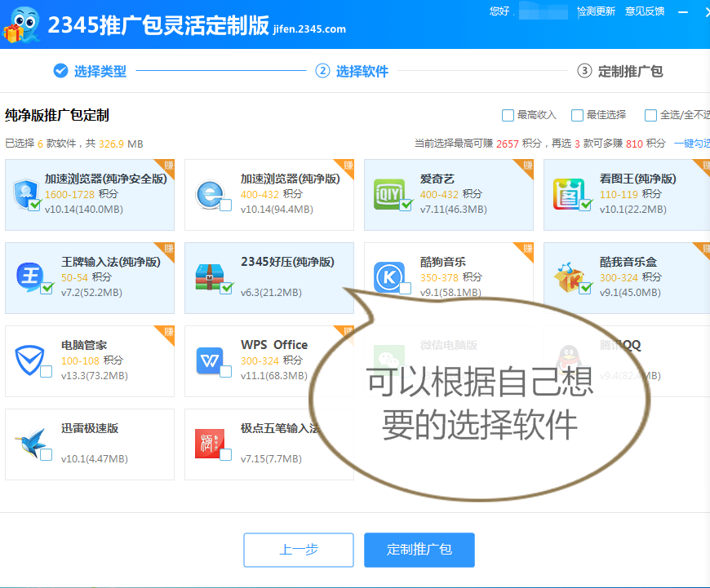Viewport: 710px width, 588px height.
Task: Click the blue 定制推广包 button
Action: pyautogui.click(x=419, y=550)
